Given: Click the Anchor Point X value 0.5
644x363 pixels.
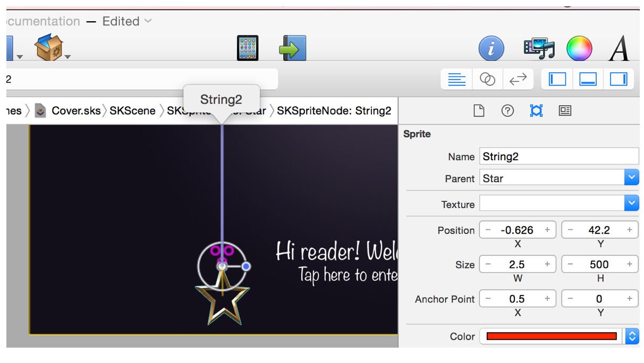Looking at the screenshot, I should (517, 298).
